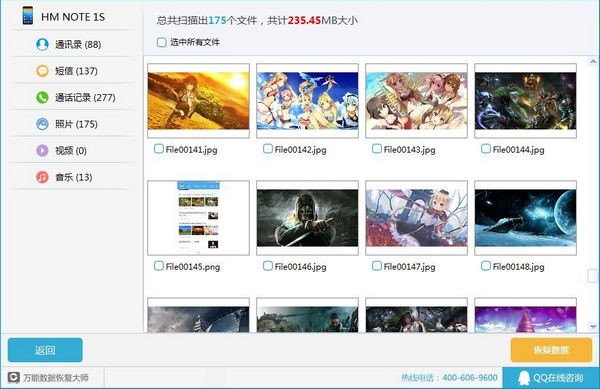The height and width of the screenshot is (389, 600).
Task: Open the video play icon (视频)
Action: point(42,150)
